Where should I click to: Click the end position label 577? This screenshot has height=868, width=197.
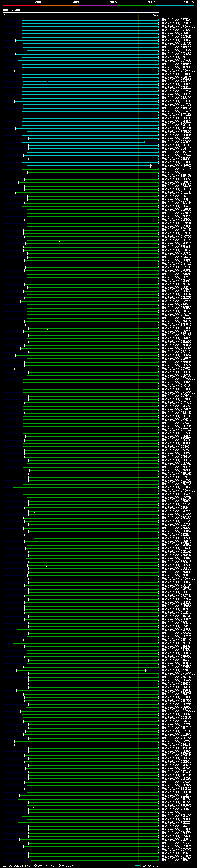[155, 15]
